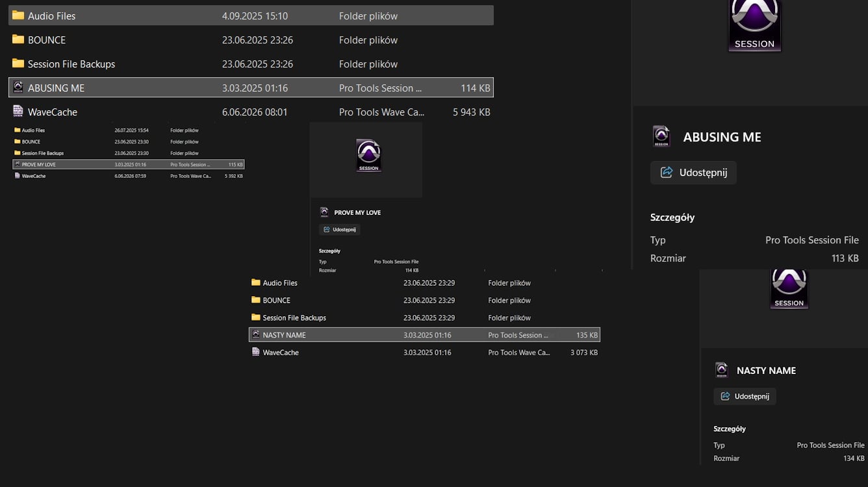Select the Audio Files folder dated 4.09.2025

251,16
